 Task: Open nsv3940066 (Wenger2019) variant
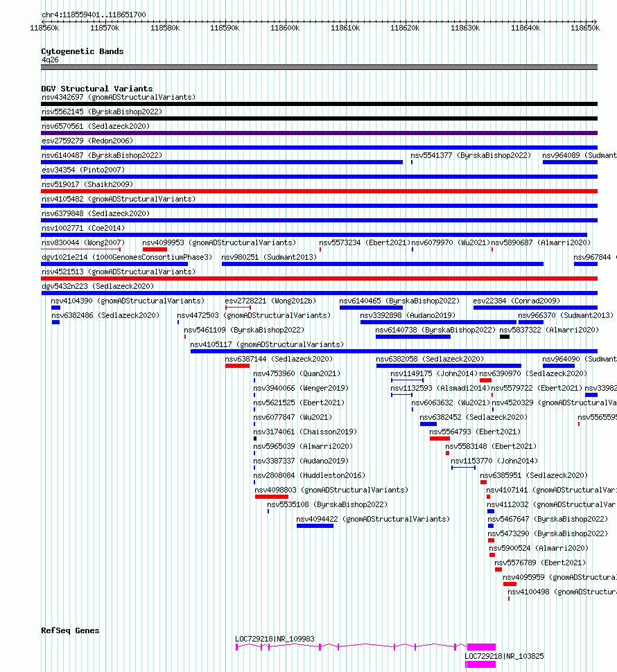[x=301, y=389]
